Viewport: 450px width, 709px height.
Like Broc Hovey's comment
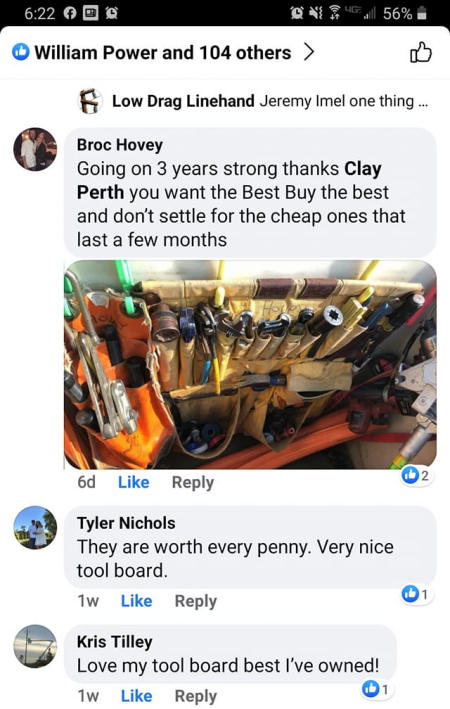pos(133,482)
